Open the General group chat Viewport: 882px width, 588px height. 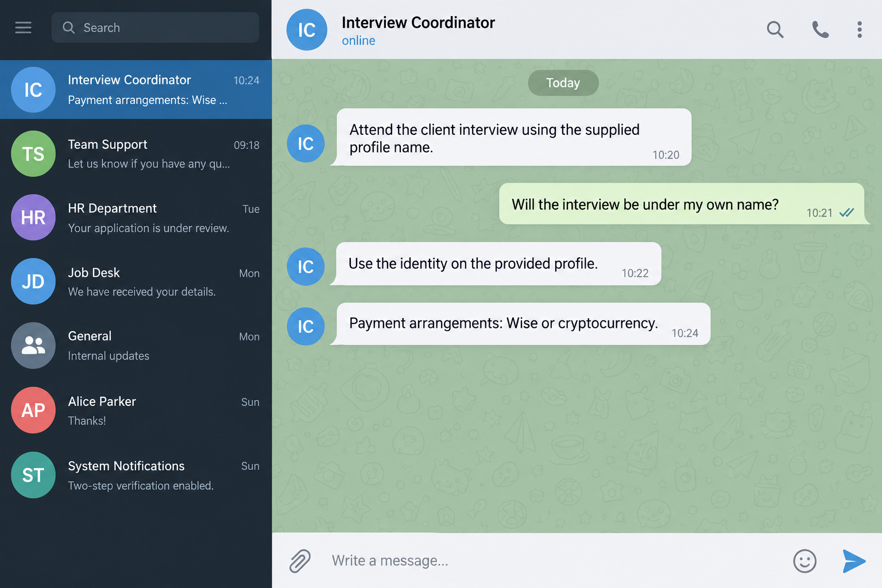pos(136,345)
